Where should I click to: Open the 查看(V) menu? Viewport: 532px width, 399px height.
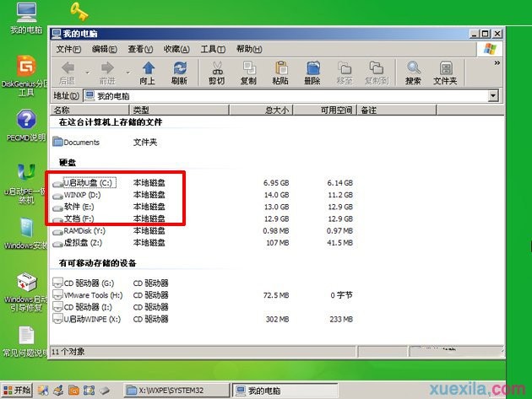point(140,49)
